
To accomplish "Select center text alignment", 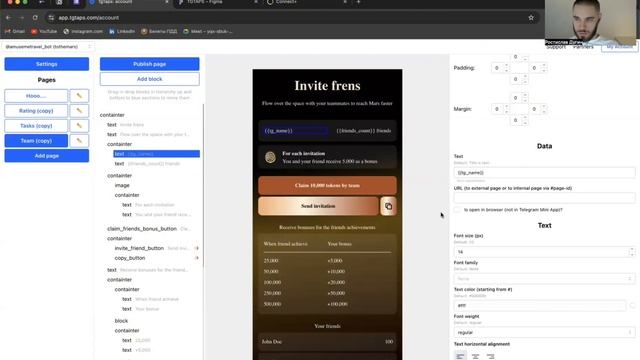I will click(476, 356).
